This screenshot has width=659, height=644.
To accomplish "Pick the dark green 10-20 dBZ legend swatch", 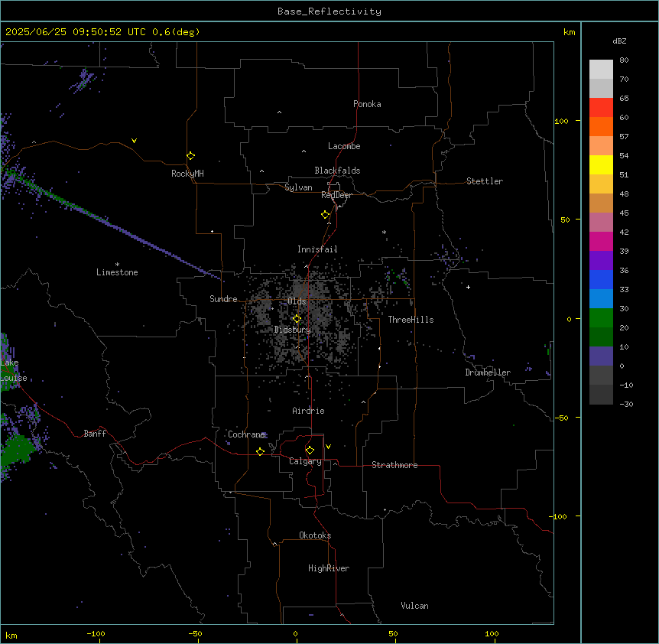I will [601, 337].
